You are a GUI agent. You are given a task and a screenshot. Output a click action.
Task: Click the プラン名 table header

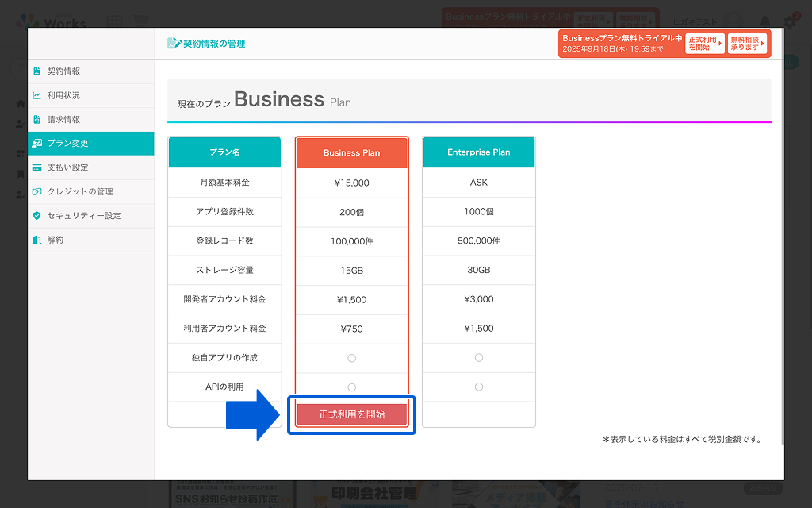click(224, 152)
